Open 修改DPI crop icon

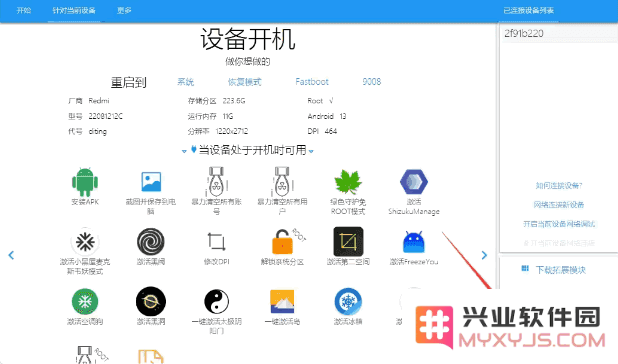coord(216,242)
